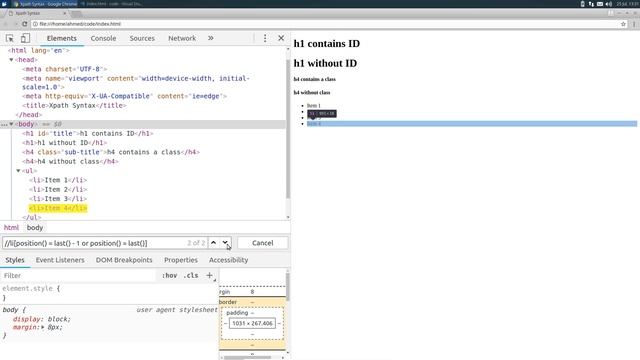Select the li Item 2 node

pos(58,189)
